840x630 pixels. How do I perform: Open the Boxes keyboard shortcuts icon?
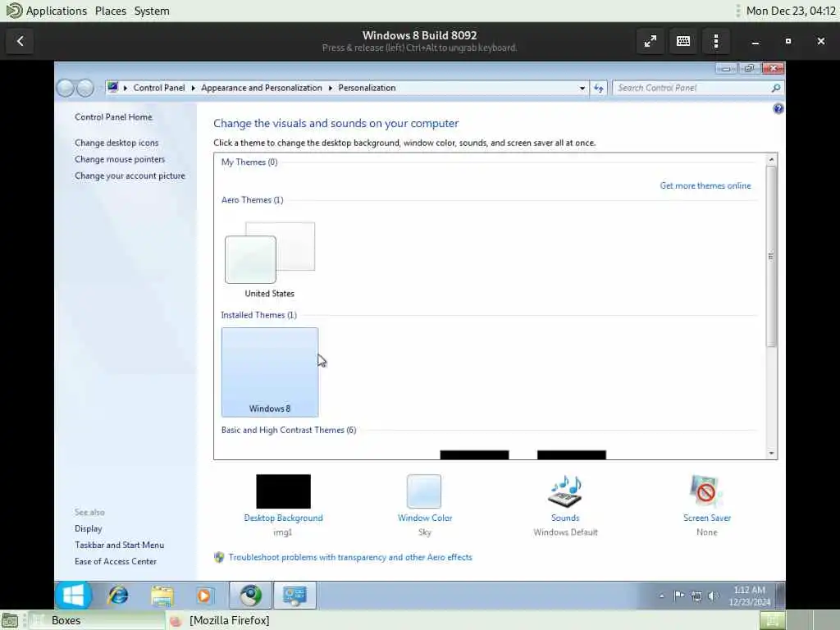683,41
